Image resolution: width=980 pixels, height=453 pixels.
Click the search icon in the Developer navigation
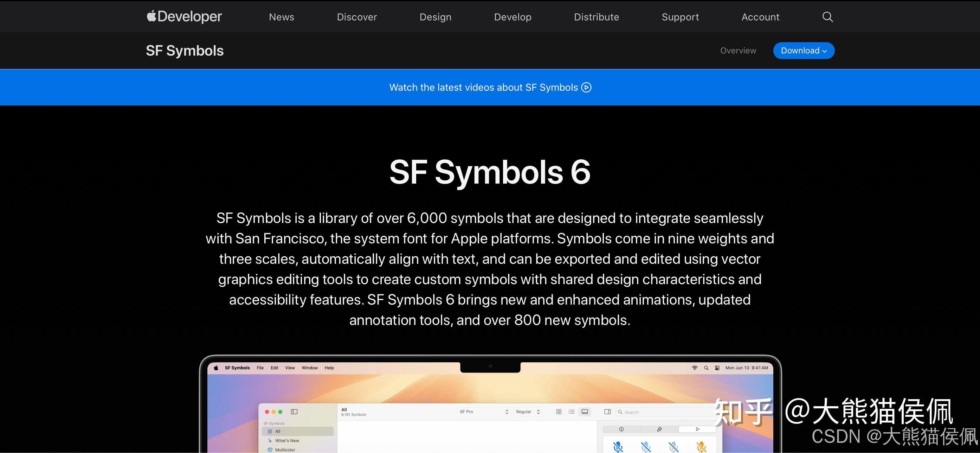[827, 17]
